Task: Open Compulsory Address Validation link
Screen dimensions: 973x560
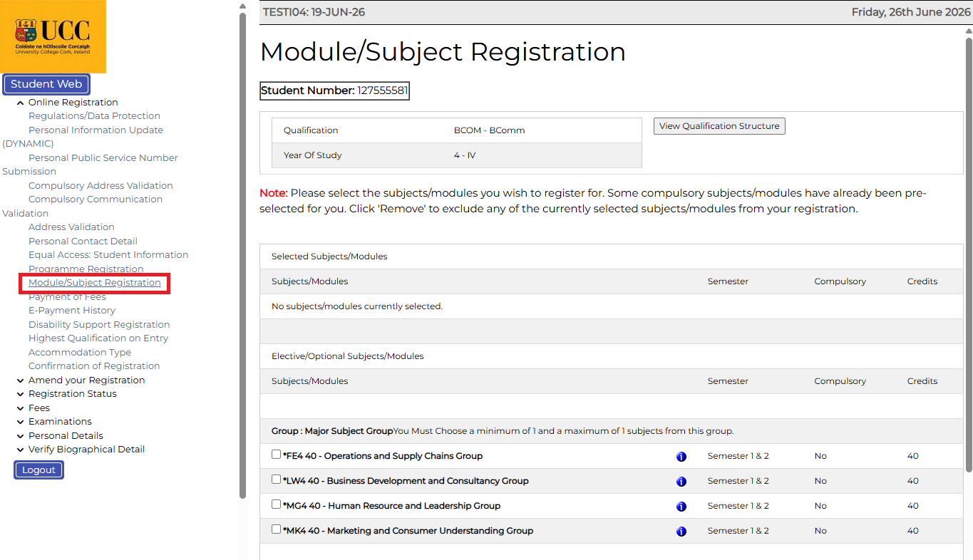Action: pos(101,186)
